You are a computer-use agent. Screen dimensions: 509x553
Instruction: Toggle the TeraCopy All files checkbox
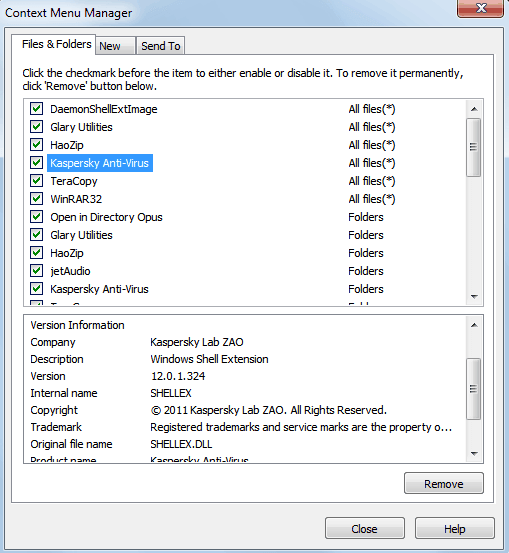coord(36,181)
